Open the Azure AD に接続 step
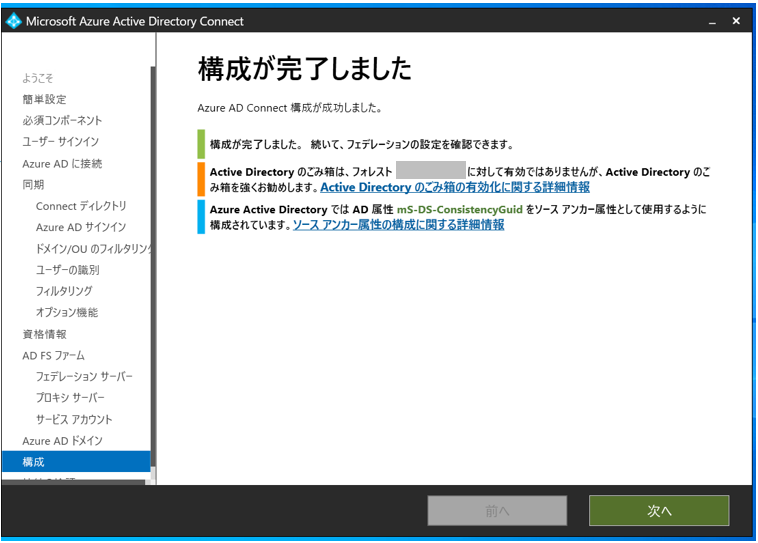The height and width of the screenshot is (543, 758). (x=62, y=163)
